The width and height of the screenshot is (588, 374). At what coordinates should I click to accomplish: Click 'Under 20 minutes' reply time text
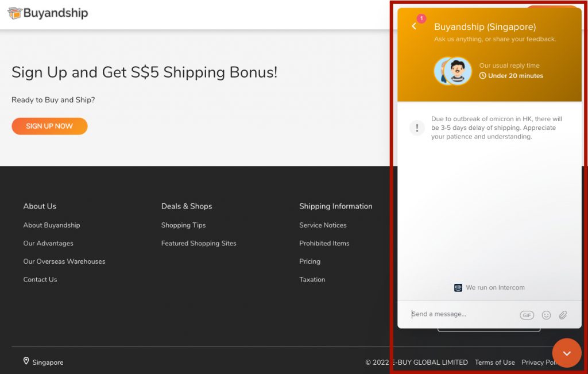pos(515,76)
